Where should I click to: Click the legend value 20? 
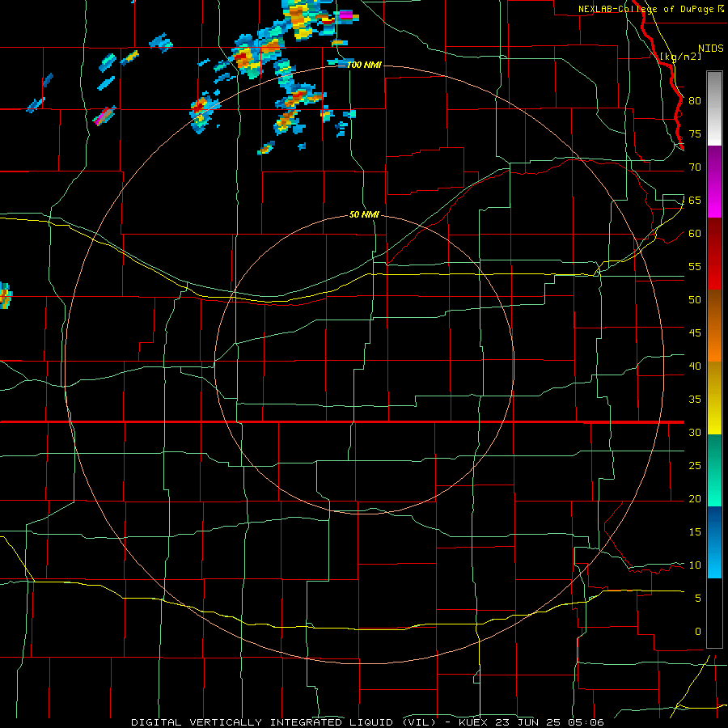point(695,498)
